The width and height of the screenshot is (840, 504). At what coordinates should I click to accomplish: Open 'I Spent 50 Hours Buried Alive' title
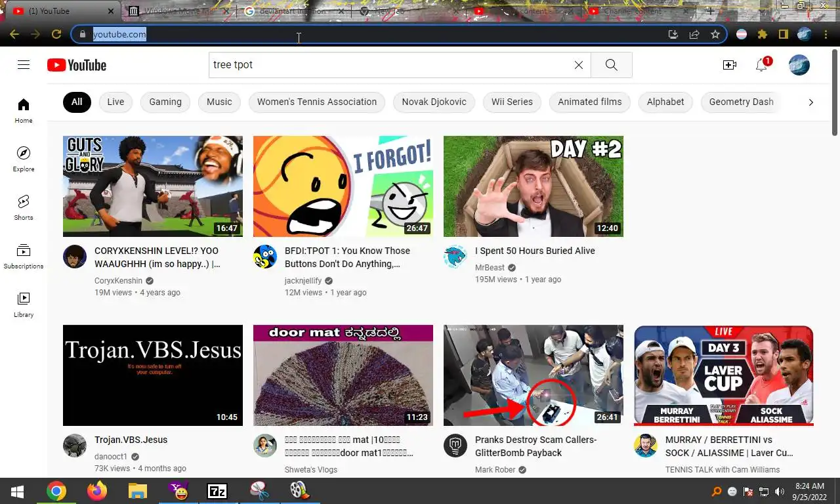coord(535,251)
